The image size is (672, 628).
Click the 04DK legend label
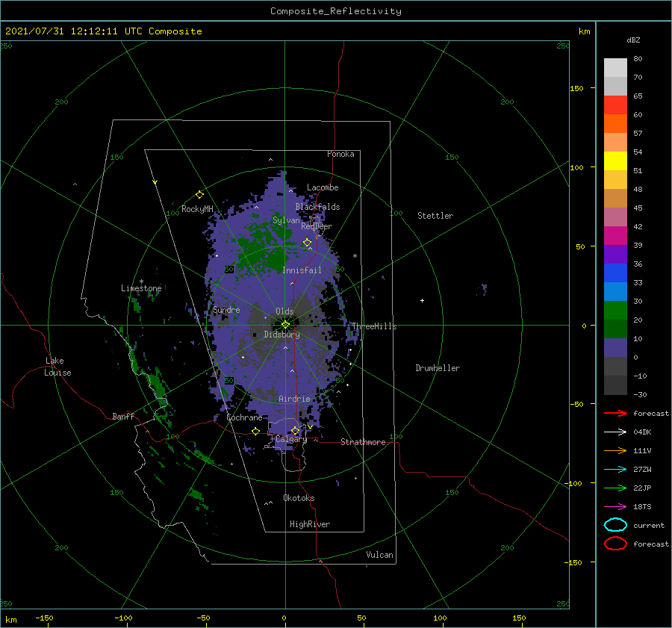[x=642, y=432]
